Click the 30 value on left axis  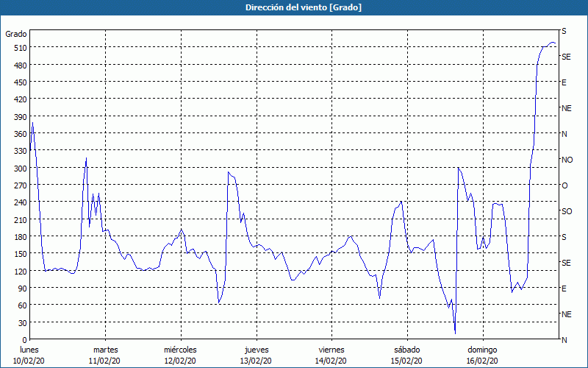(x=22, y=323)
